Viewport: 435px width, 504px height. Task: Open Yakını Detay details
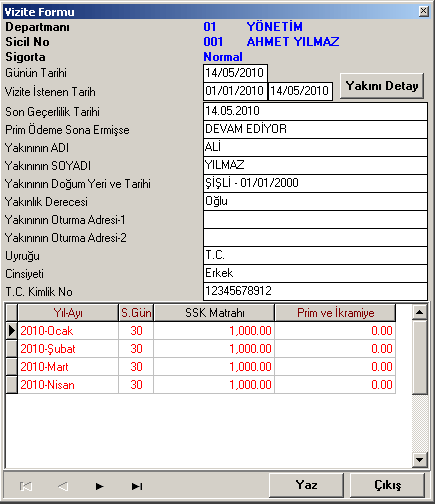pyautogui.click(x=382, y=86)
